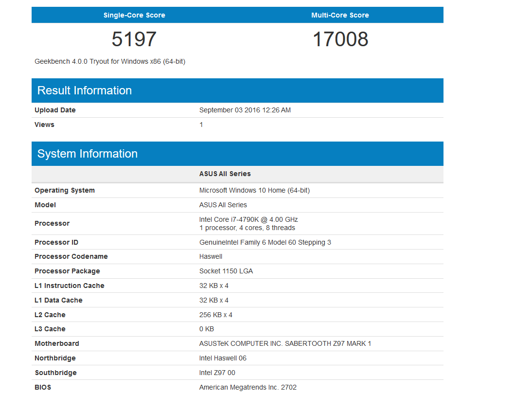Click the Geekbench 4.0.0 Tryout version text
The width and height of the screenshot is (532, 394).
(x=110, y=61)
